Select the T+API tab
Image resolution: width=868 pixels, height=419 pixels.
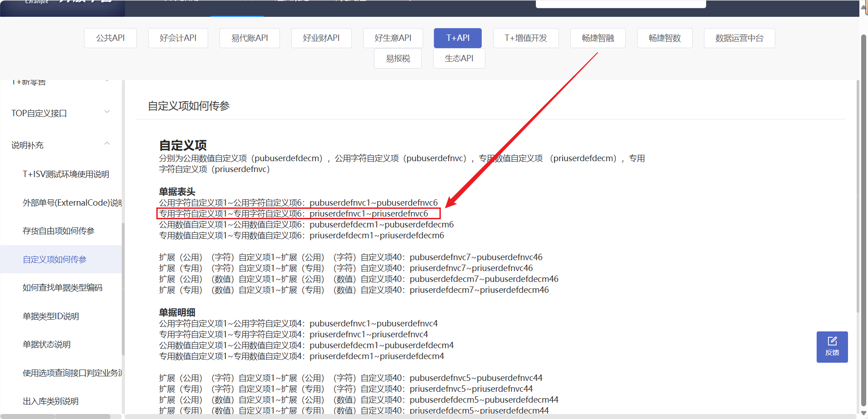click(458, 38)
